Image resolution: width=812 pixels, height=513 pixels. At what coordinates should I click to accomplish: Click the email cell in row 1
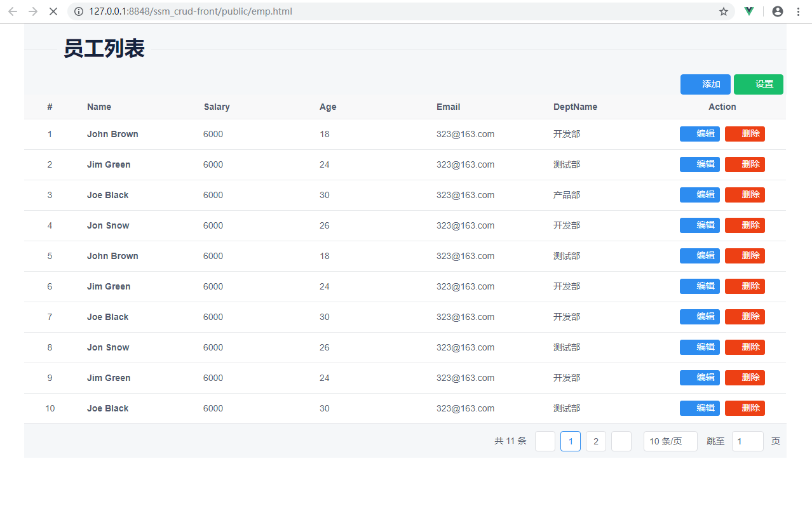(465, 134)
